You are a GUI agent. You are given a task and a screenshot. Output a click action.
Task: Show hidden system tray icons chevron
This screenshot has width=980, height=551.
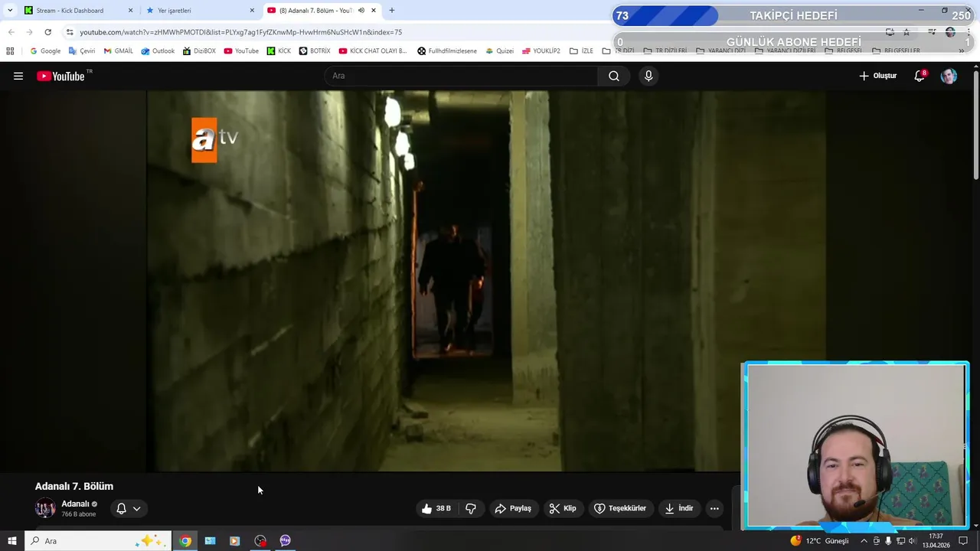(x=864, y=541)
